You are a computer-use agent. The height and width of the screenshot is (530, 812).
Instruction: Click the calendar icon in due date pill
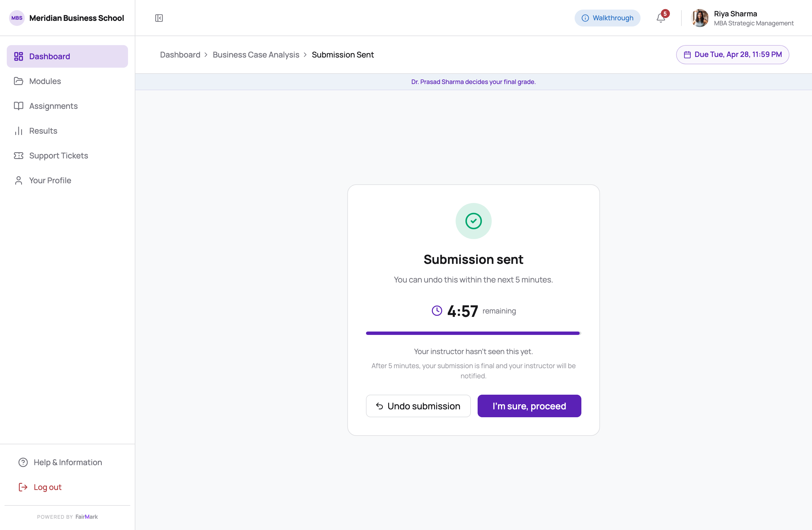tap(687, 55)
